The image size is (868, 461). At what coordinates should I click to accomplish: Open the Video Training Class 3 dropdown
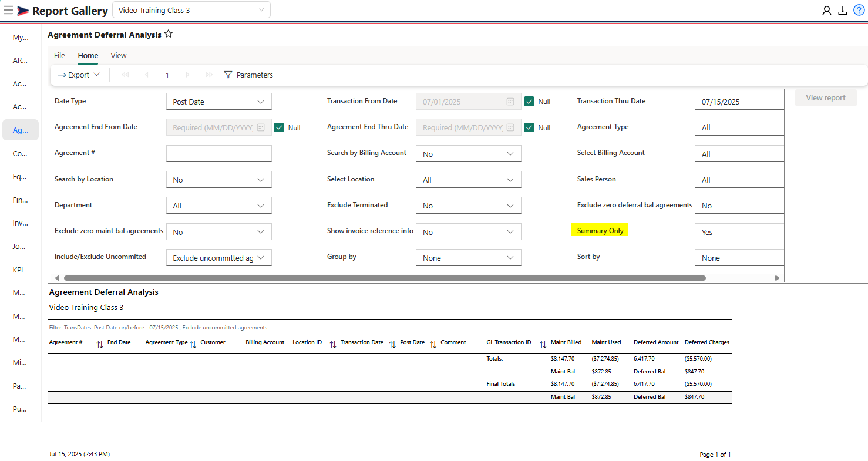pos(191,10)
